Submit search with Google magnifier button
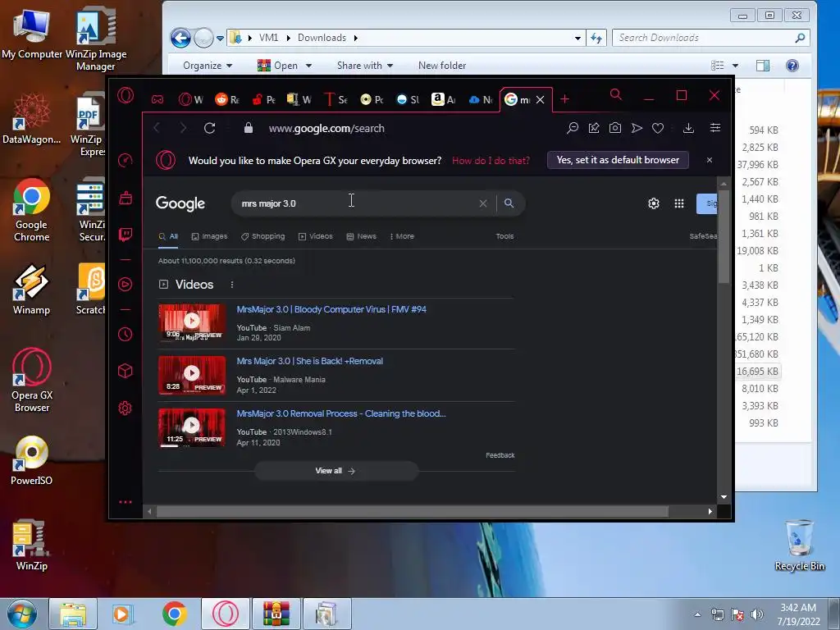Viewport: 840px width, 630px height. tap(509, 203)
